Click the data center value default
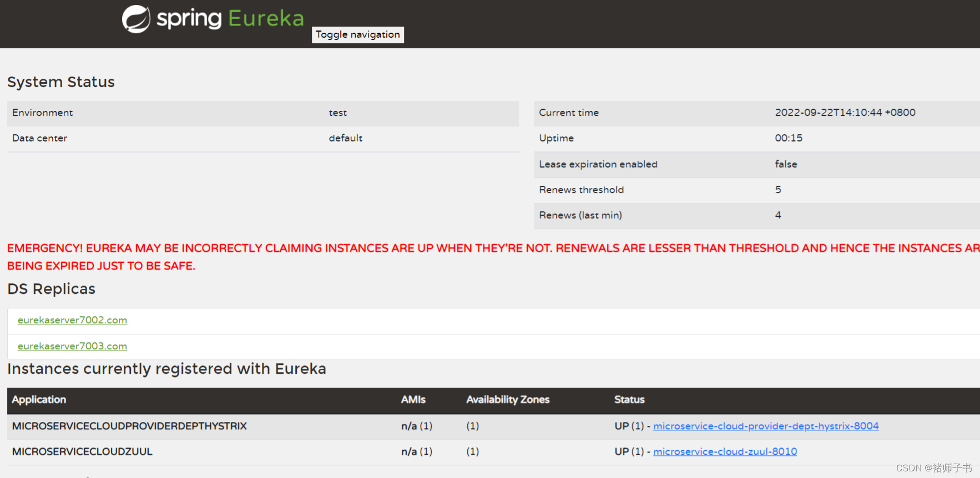 pyautogui.click(x=345, y=138)
